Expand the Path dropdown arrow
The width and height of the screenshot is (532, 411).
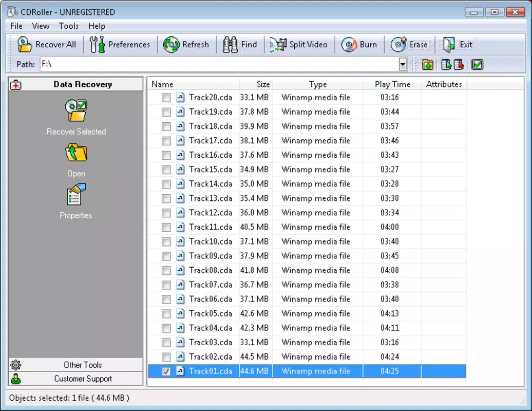pos(403,64)
